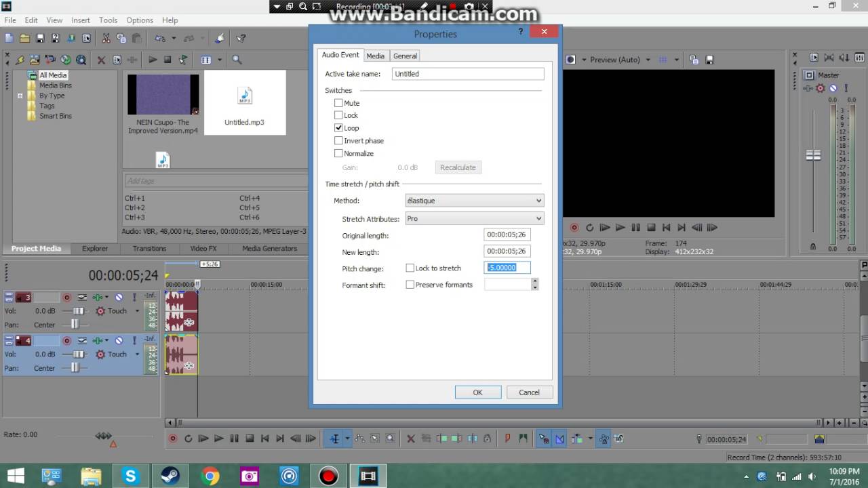The width and height of the screenshot is (868, 488).
Task: Click the Import Media icon in Project Media
Action: 35,60
